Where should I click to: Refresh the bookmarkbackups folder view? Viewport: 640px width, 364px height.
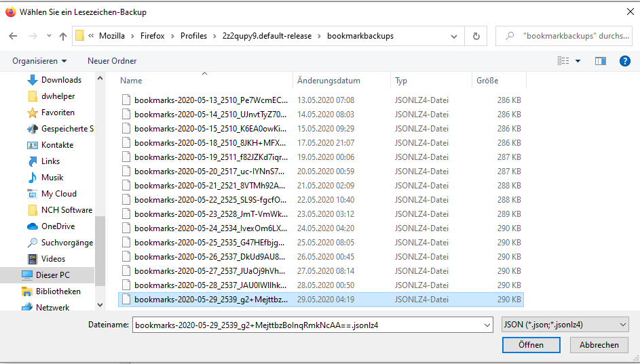(476, 36)
